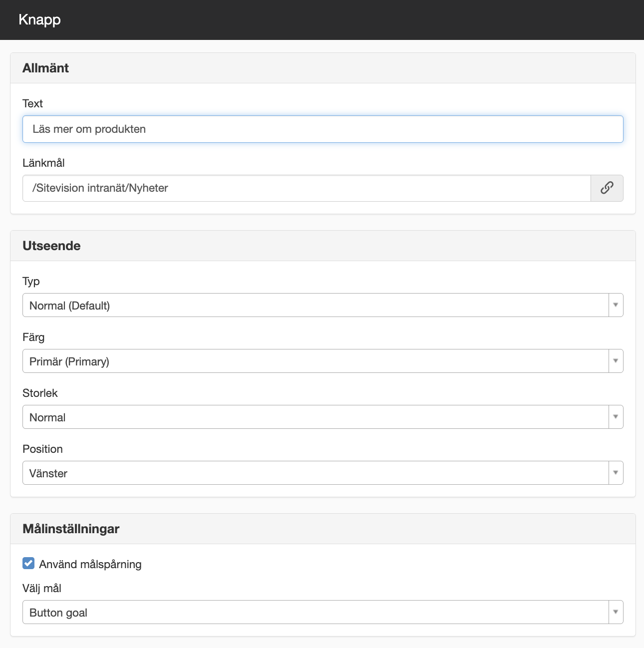This screenshot has width=644, height=648.
Task: Click the Position dropdown arrow
Action: tap(616, 473)
